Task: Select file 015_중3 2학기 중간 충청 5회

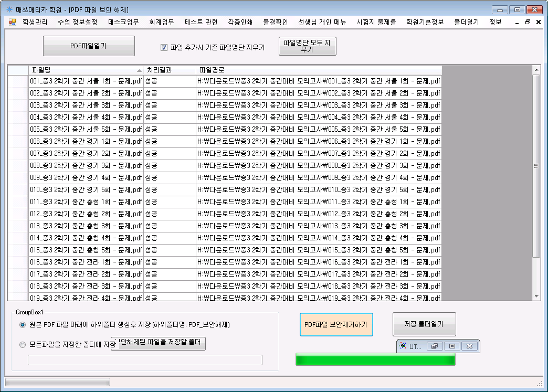Action: (86, 250)
